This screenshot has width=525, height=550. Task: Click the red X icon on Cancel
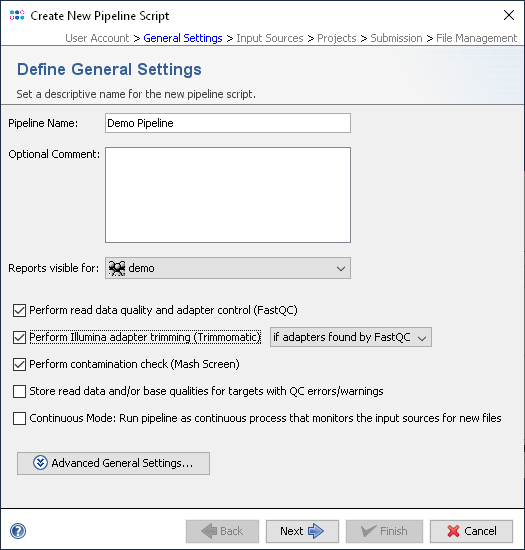(453, 531)
